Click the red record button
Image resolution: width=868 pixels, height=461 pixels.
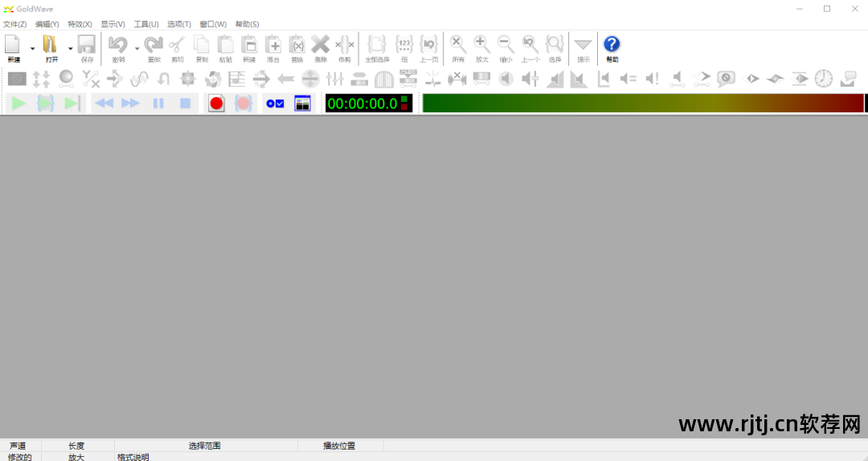tap(216, 104)
